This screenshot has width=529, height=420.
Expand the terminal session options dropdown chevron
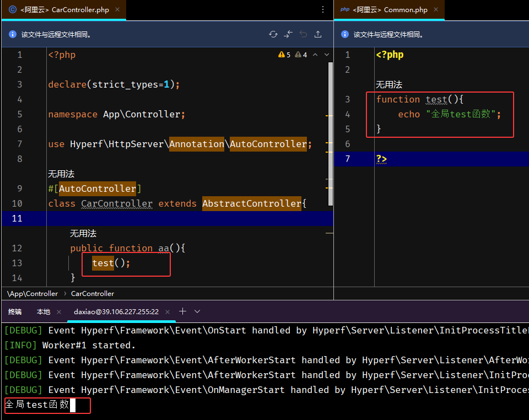pos(197,311)
